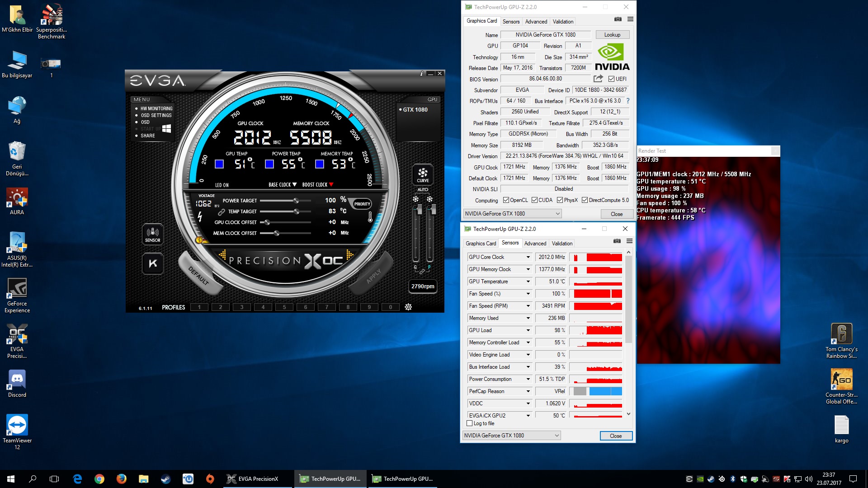This screenshot has height=488, width=868.
Task: Click the info icon in EVGA title bar
Action: [x=421, y=73]
